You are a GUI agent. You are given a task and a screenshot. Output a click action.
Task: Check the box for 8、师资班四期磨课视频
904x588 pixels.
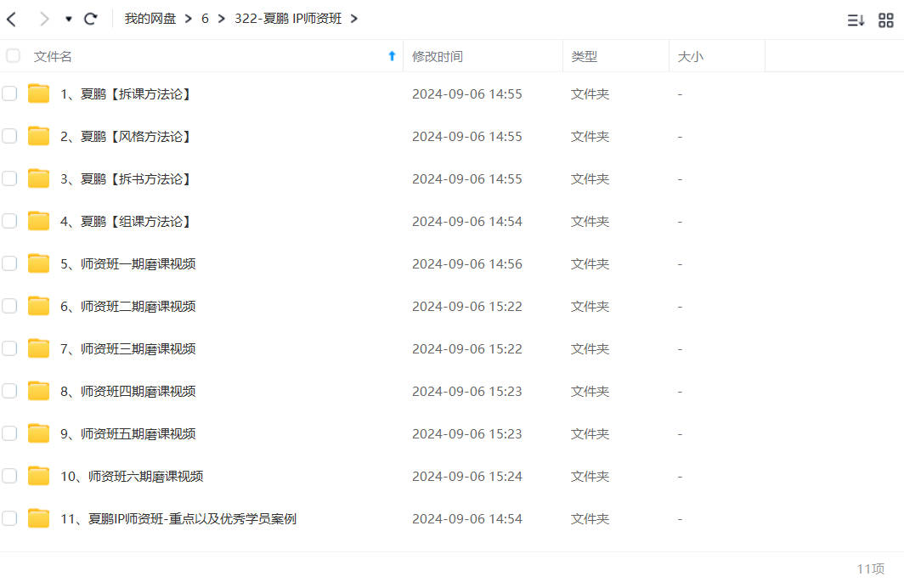9,391
